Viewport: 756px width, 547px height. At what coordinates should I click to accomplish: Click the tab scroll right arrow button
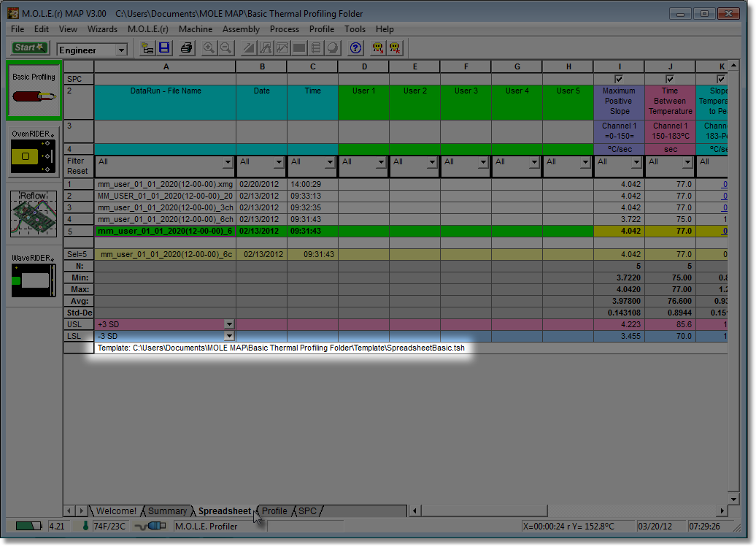pyautogui.click(x=82, y=510)
